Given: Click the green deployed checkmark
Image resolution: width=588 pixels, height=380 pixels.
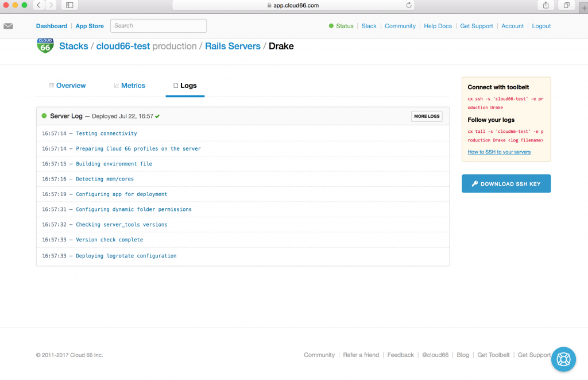Looking at the screenshot, I should coord(157,116).
